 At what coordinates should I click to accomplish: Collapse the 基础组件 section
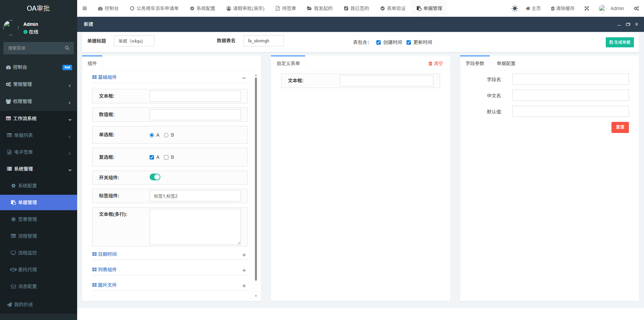click(x=244, y=78)
